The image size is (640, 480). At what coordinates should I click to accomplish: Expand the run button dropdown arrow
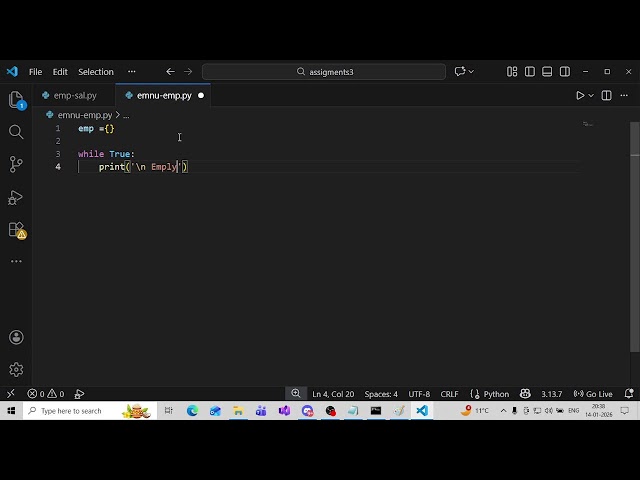[x=591, y=96]
